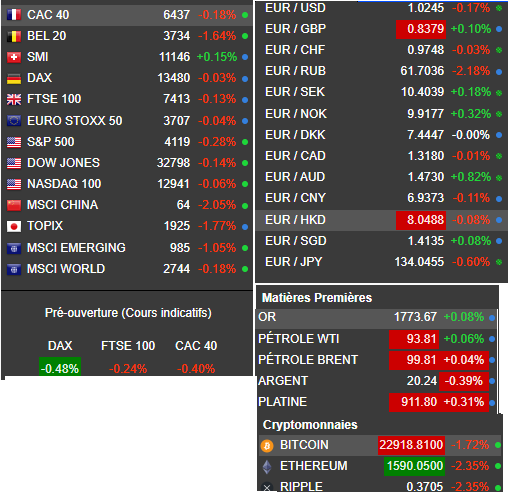Image resolution: width=515 pixels, height=496 pixels.
Task: Click the highlighted 8.0488 EUR / HKD rate
Action: 421,220
